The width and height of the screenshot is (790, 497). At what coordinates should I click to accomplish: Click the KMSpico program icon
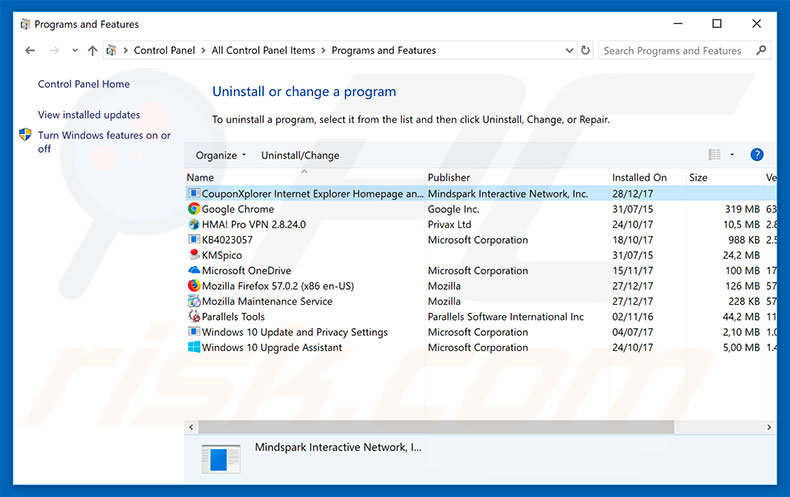tap(193, 255)
